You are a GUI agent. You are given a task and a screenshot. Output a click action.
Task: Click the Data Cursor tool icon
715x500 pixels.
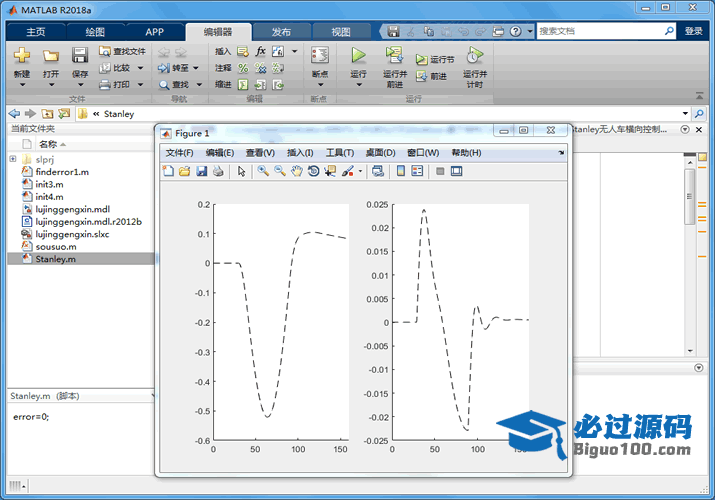(x=330, y=171)
